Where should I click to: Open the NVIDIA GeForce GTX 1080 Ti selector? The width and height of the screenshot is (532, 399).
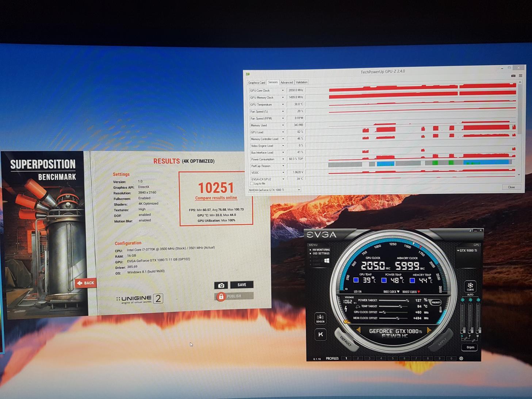pos(274,190)
